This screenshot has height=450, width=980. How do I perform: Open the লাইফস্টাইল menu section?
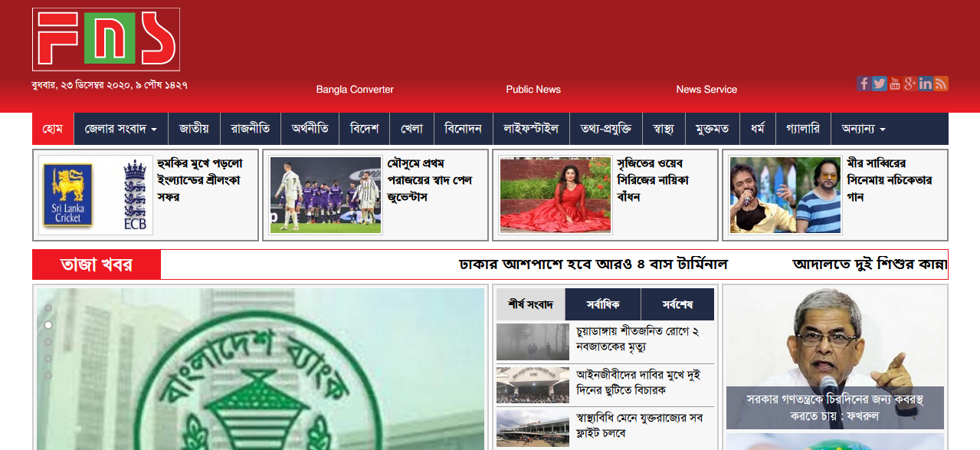tap(531, 129)
